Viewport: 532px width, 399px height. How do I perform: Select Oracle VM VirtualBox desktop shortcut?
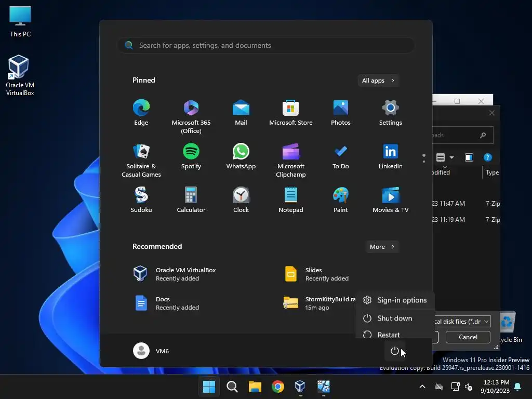point(20,75)
